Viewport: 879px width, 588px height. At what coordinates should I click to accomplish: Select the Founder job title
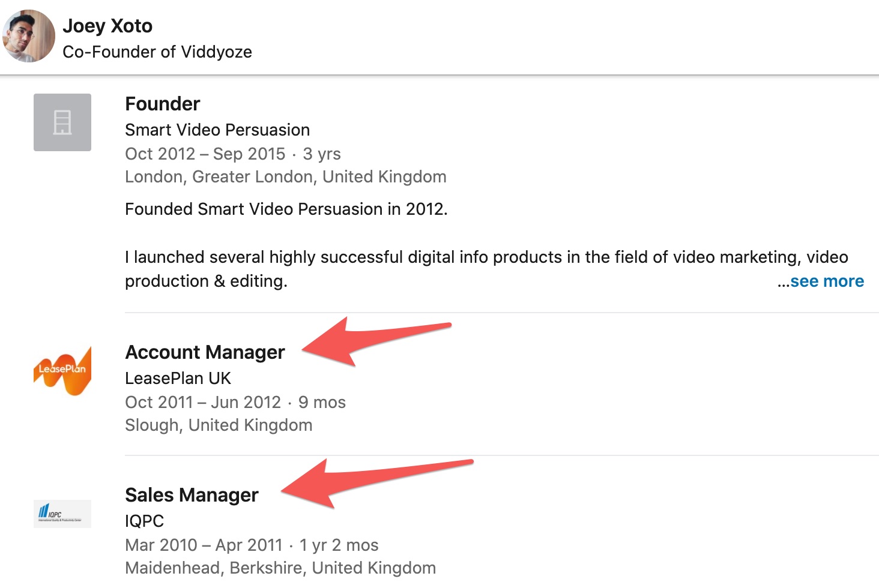click(162, 104)
